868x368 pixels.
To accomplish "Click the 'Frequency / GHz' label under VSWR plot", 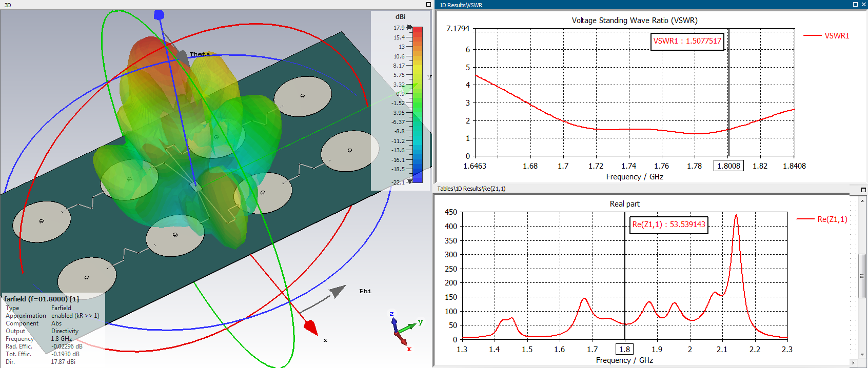I will pos(635,177).
